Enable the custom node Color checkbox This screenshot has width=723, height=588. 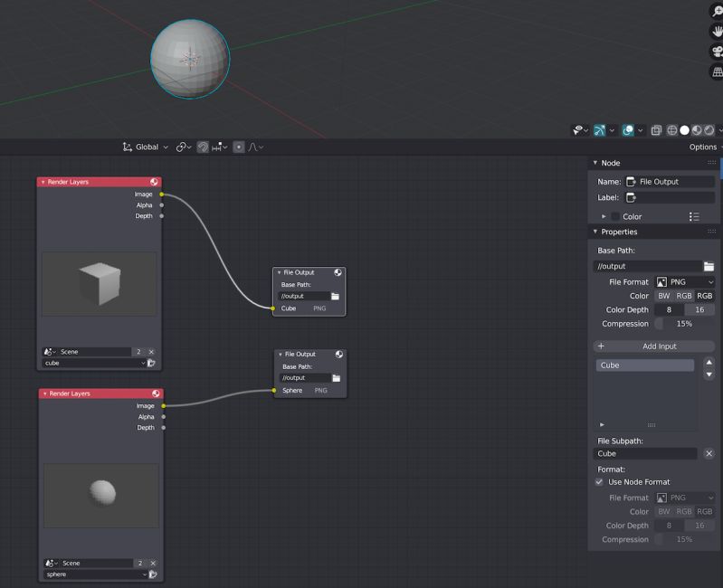point(615,216)
